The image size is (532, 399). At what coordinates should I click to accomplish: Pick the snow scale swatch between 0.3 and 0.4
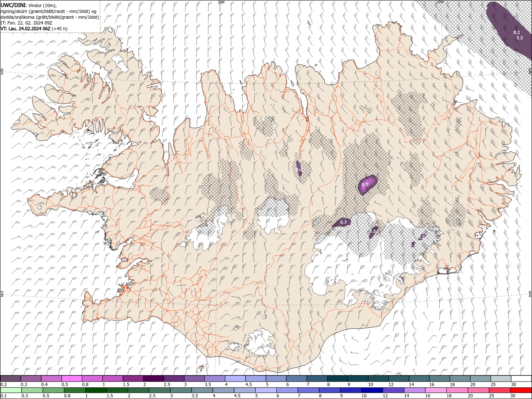(x=31, y=379)
